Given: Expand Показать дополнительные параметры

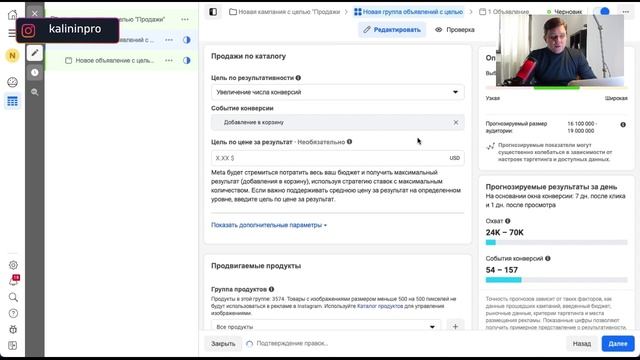Looking at the screenshot, I should [x=269, y=225].
